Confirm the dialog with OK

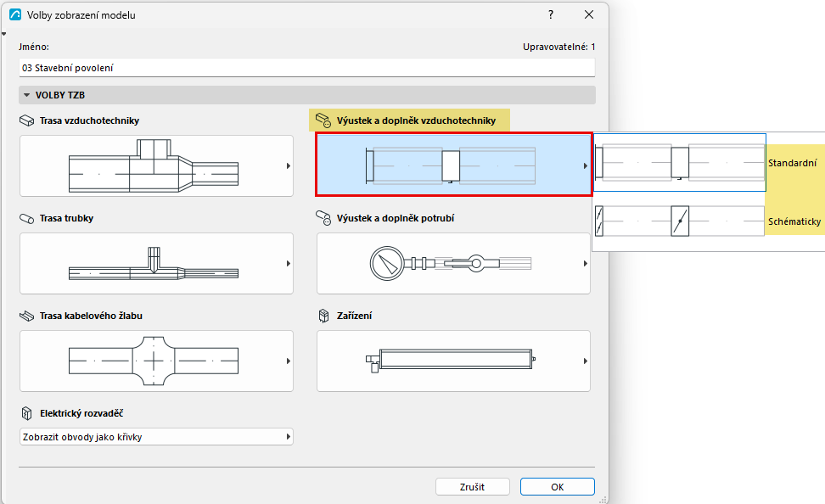(x=557, y=487)
